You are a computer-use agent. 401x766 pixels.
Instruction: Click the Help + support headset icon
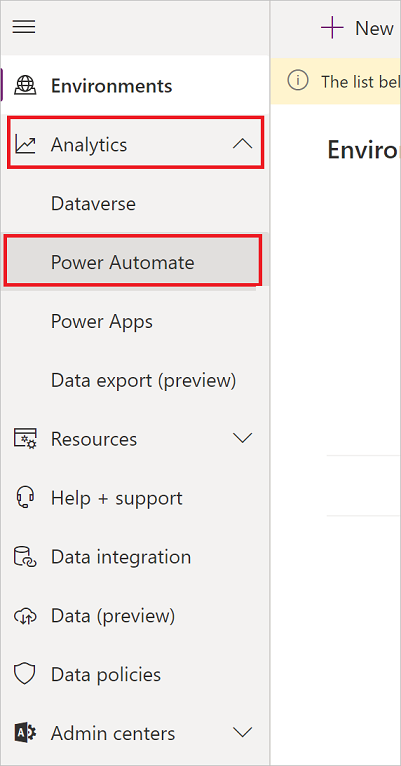click(24, 498)
